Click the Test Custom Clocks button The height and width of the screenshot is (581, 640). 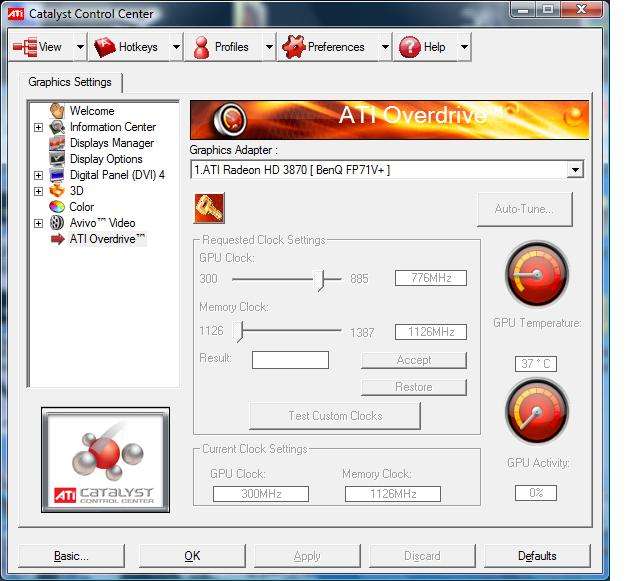(x=335, y=416)
